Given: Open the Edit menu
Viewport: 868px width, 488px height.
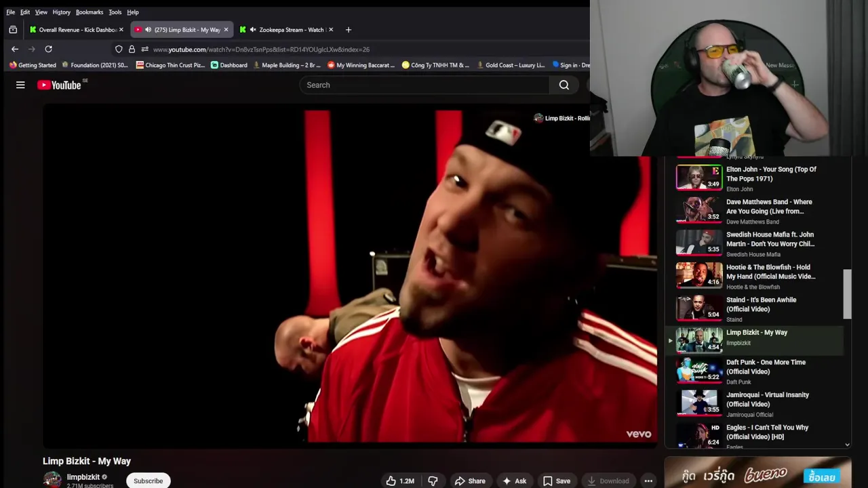Looking at the screenshot, I should [25, 12].
